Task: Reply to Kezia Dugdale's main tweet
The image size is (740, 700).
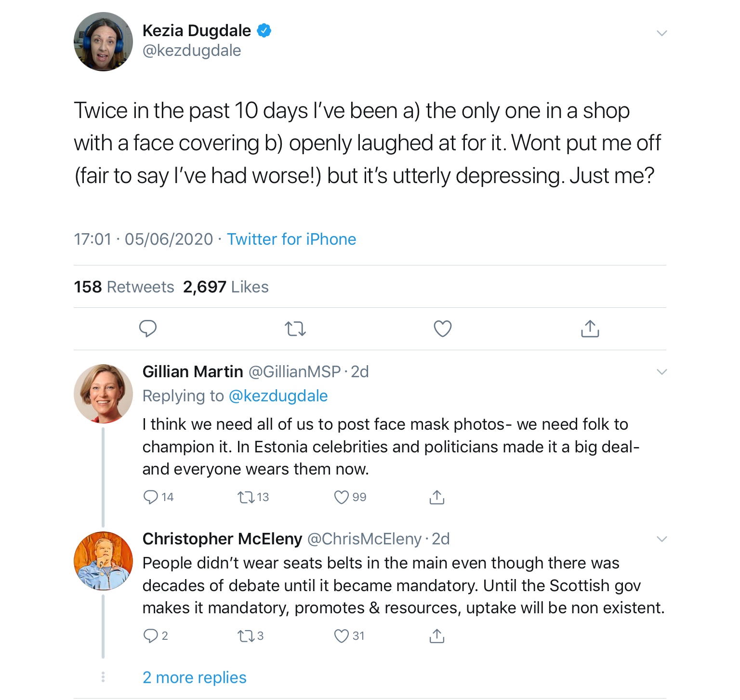Action: (x=148, y=329)
